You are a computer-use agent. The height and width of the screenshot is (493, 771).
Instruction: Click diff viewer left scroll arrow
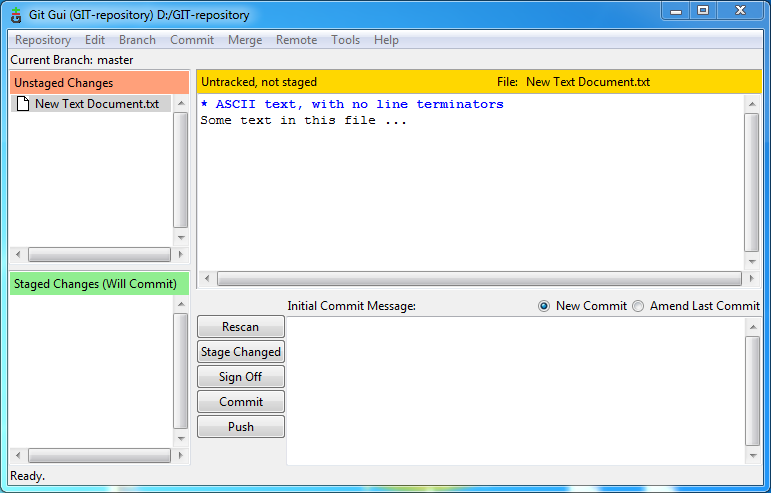207,278
